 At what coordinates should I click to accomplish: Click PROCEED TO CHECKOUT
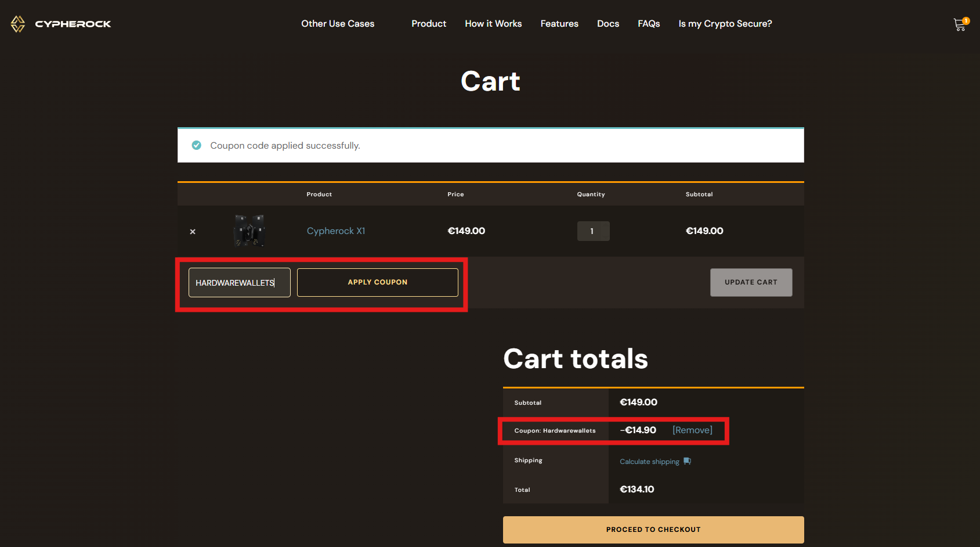[x=653, y=529]
